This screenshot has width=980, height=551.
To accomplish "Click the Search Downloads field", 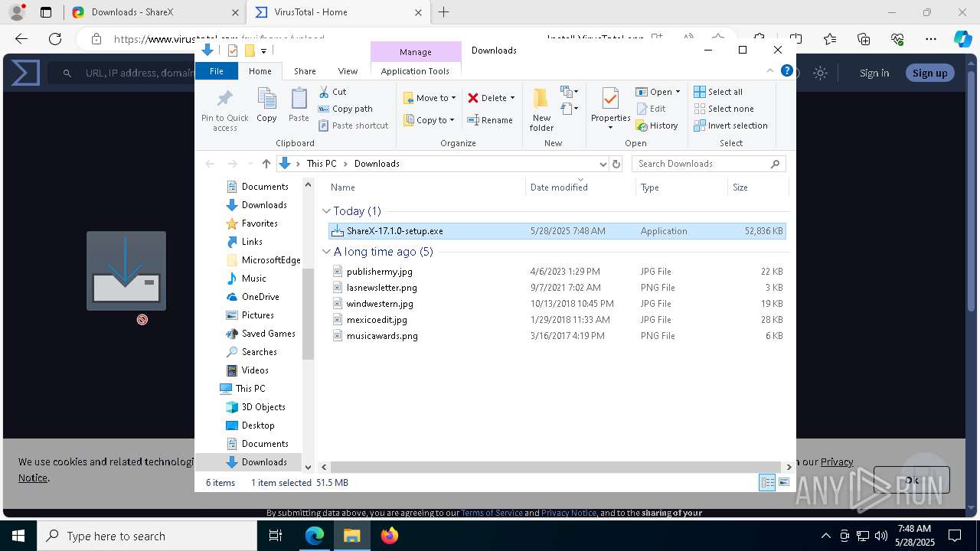I will click(x=708, y=164).
